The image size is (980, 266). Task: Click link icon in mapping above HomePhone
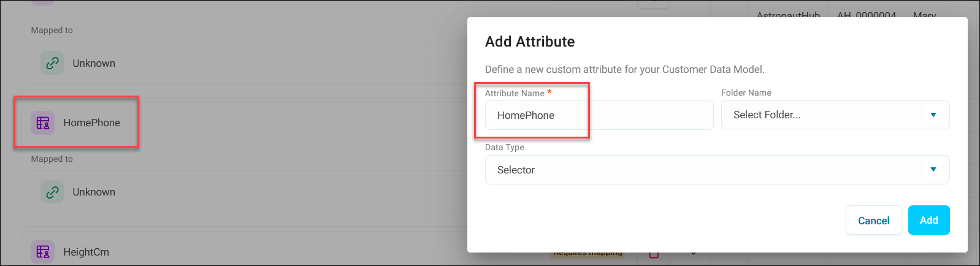[52, 63]
